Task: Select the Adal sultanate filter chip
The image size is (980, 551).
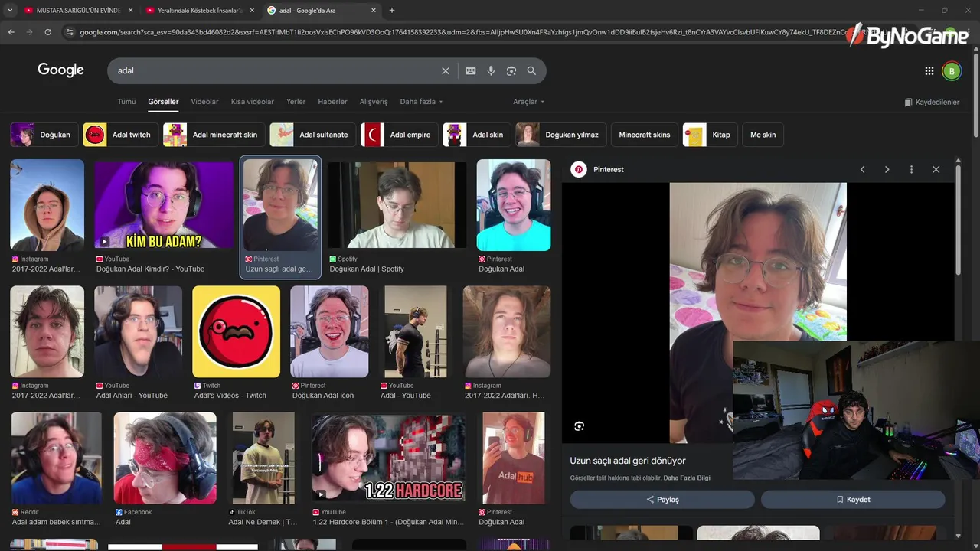Action: coord(312,135)
